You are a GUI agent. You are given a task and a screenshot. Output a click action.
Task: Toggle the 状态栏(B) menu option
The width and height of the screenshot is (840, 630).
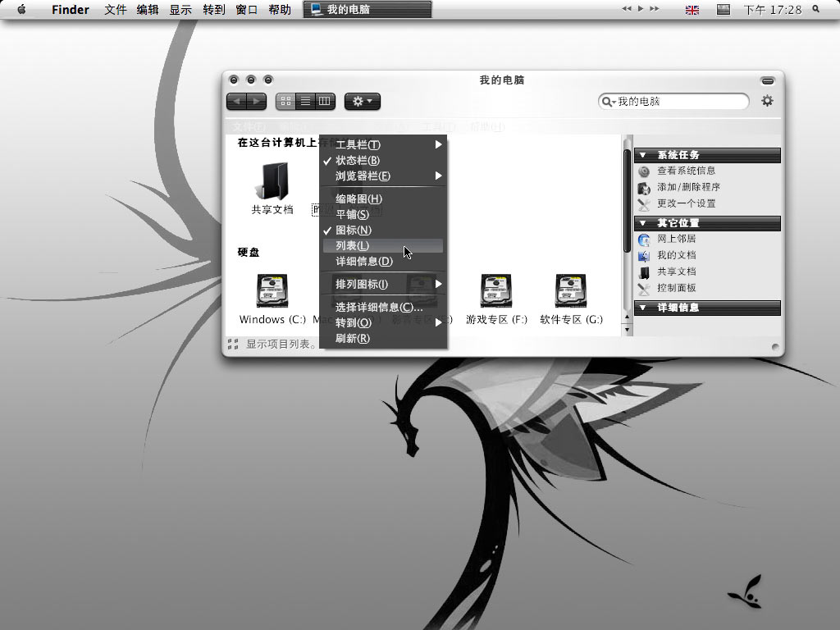coord(383,160)
